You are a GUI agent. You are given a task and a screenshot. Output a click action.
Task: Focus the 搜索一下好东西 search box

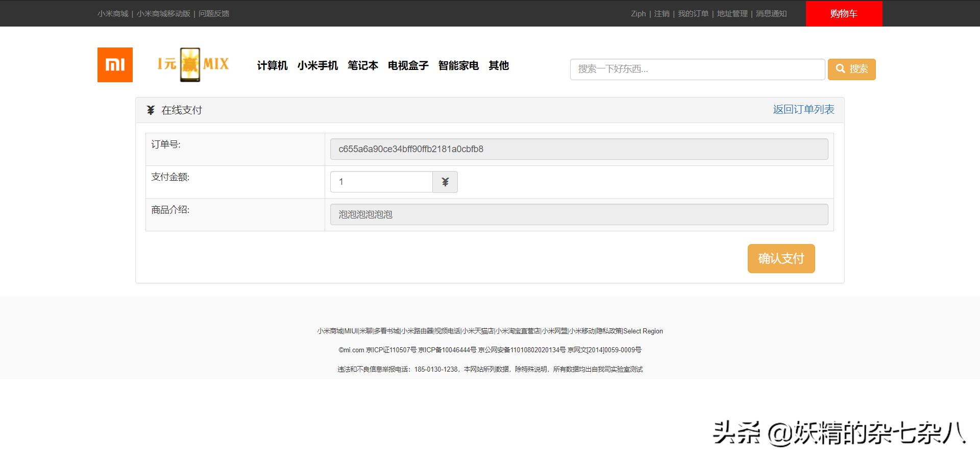coord(697,69)
